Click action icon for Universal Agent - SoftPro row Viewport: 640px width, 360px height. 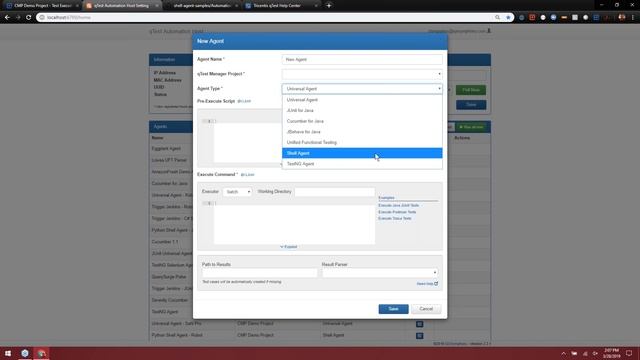pos(419,324)
